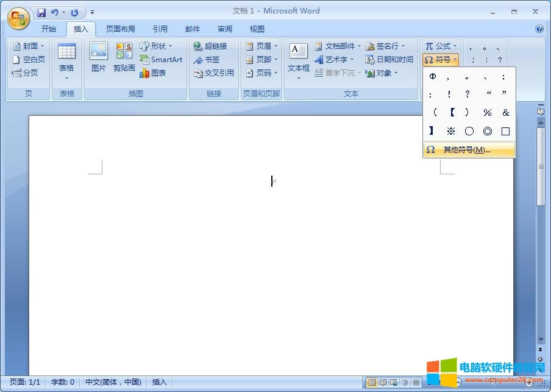The height and width of the screenshot is (392, 551).
Task: Switch to full screen reading view
Action: pyautogui.click(x=383, y=382)
